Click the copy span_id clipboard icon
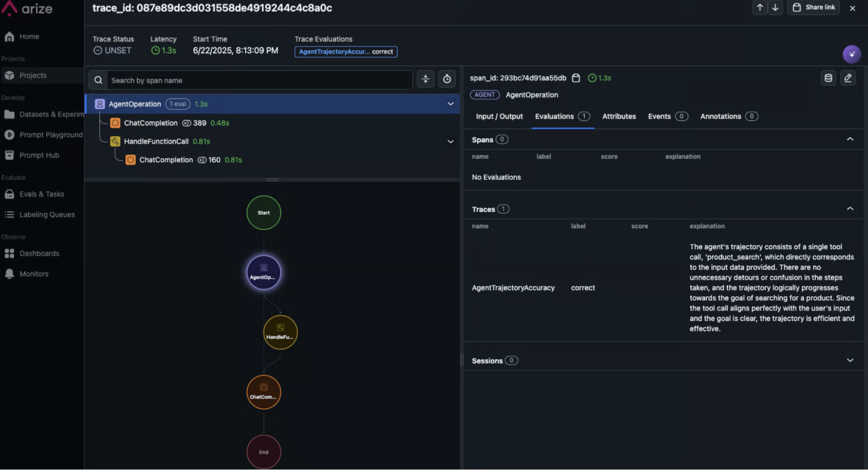 pos(576,78)
